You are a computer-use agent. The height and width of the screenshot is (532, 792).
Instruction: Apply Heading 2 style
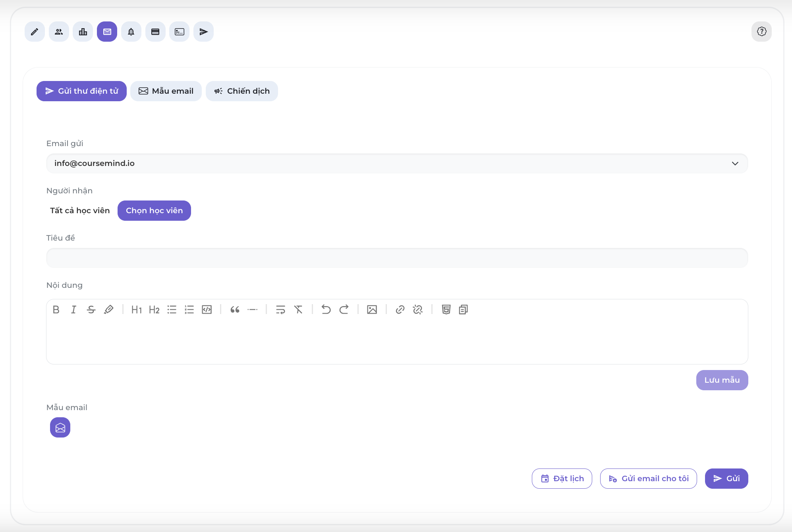click(x=154, y=310)
